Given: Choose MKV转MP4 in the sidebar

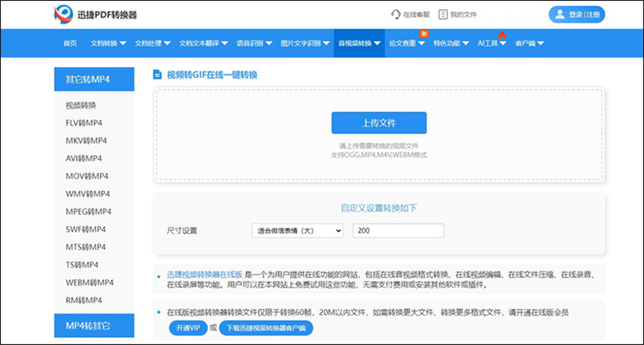Looking at the screenshot, I should 86,140.
